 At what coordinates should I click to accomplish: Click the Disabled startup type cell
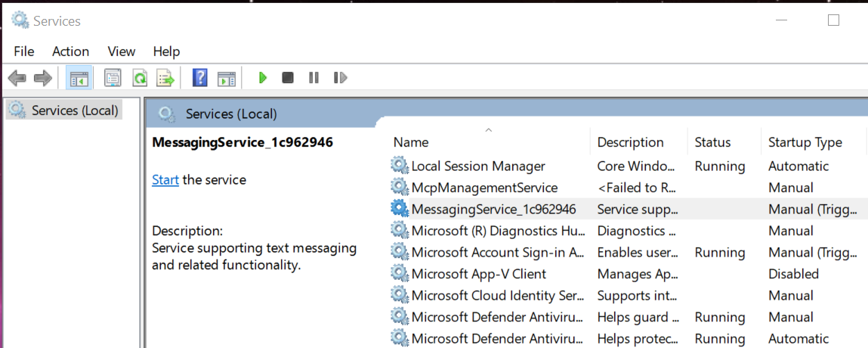tap(793, 275)
